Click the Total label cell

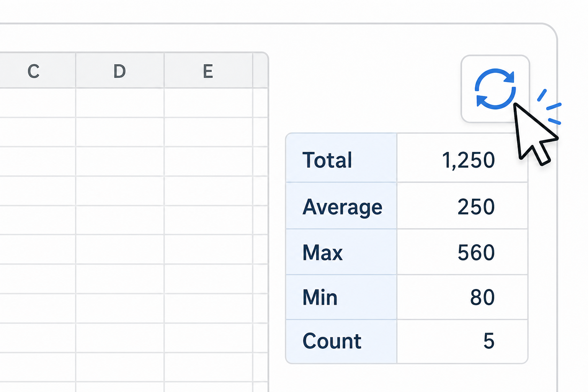pos(341,158)
